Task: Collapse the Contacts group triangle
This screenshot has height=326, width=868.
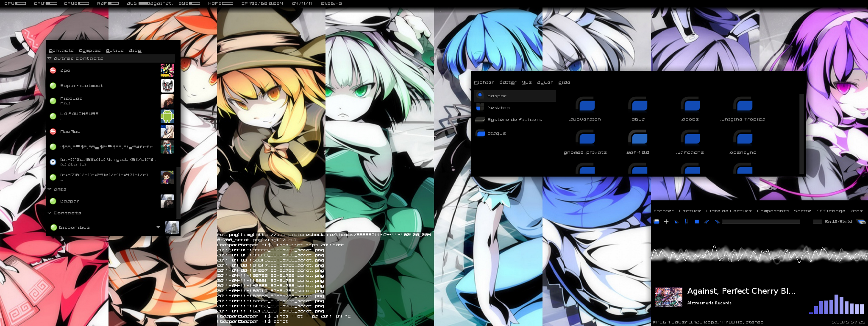Action: 50,213
